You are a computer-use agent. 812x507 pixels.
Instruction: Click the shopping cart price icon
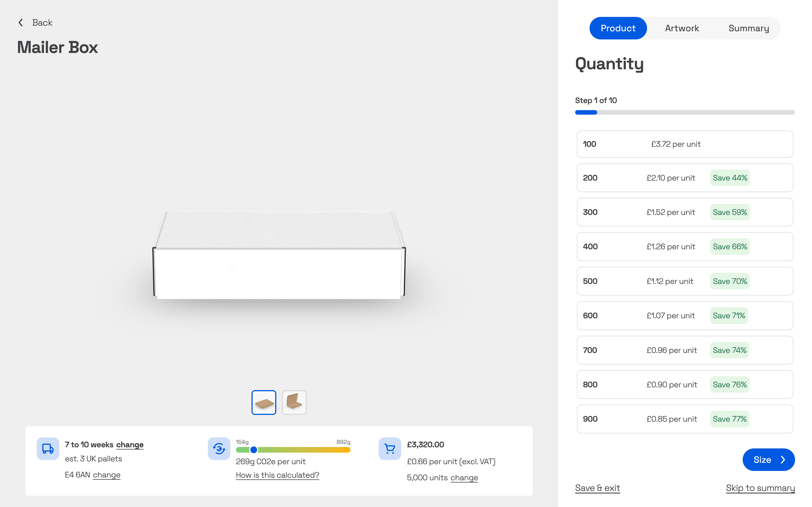pos(390,448)
